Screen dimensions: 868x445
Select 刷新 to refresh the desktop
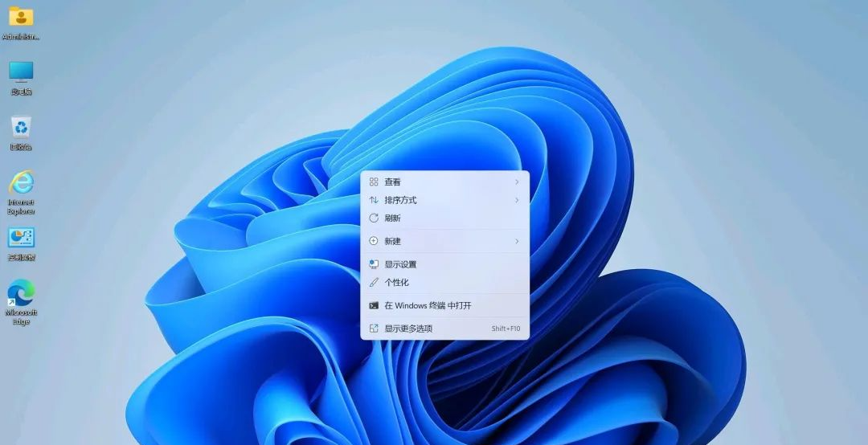[444, 218]
